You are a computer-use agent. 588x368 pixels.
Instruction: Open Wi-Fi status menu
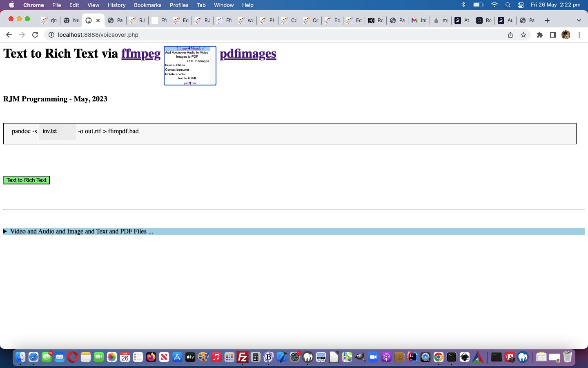(494, 5)
